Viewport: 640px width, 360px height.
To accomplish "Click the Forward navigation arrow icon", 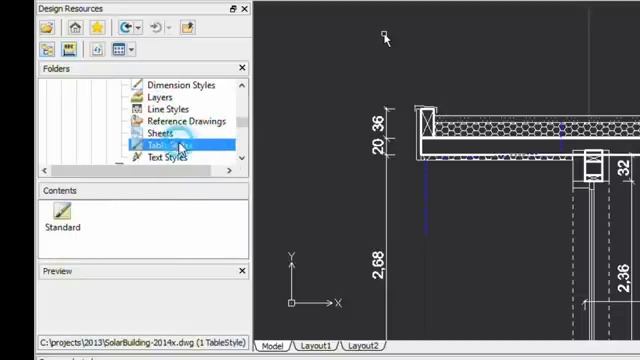I will pyautogui.click(x=156, y=27).
